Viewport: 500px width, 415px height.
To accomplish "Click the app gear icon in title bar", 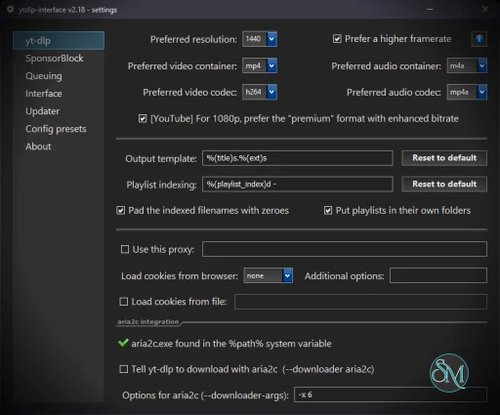I will (10, 9).
